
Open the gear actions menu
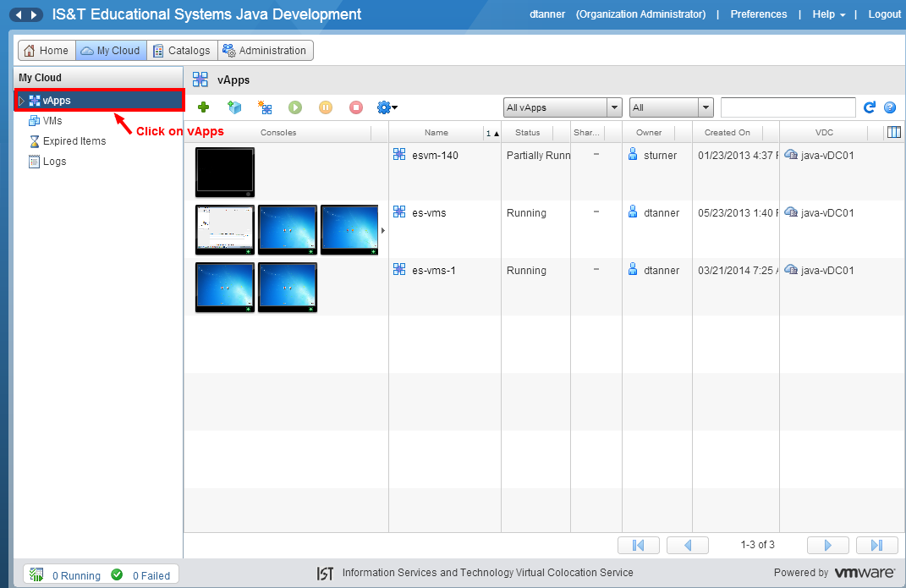pos(387,107)
